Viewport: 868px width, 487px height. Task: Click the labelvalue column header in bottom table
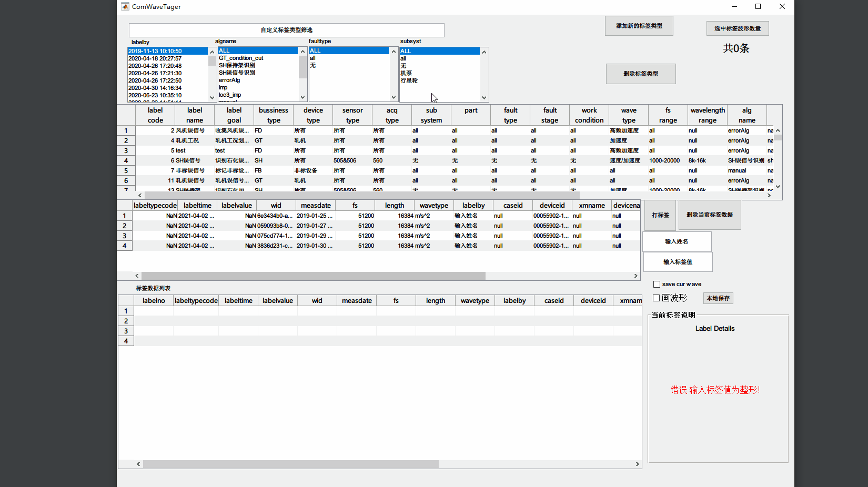[x=278, y=301]
